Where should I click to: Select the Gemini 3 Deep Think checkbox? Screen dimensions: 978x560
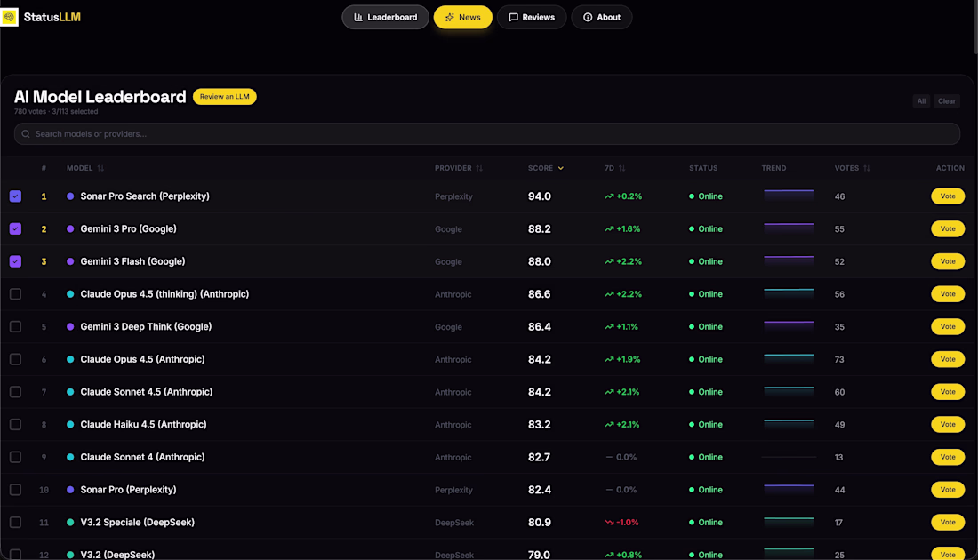16,327
